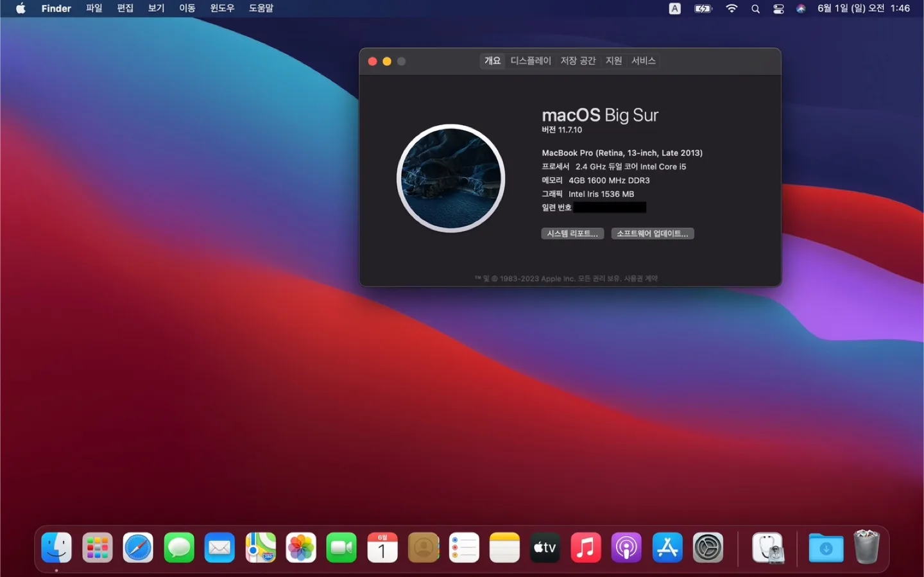Expand the battery status menu
924x577 pixels.
703,9
